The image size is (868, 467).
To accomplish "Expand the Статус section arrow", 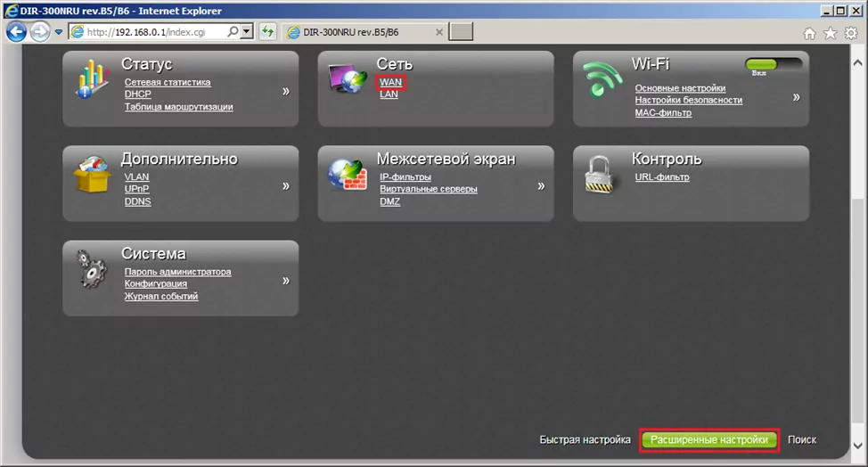I will [286, 91].
